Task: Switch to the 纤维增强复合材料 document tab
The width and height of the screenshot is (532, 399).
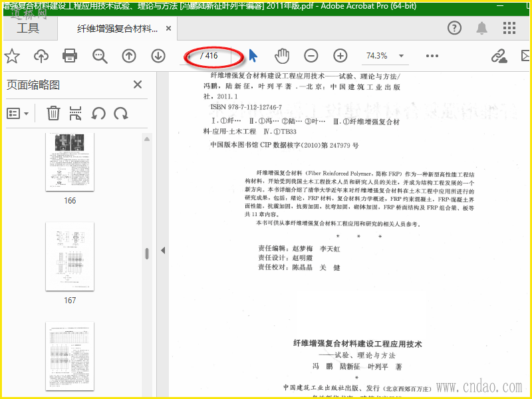Action: coord(117,29)
